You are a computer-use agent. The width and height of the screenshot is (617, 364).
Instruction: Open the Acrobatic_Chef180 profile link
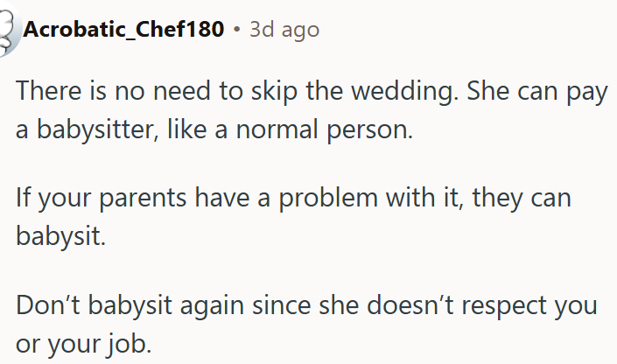pyautogui.click(x=123, y=30)
